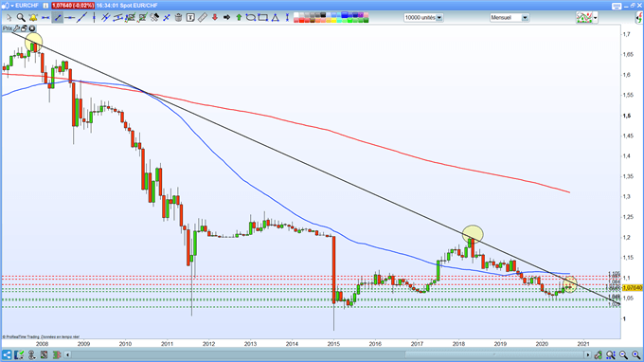
Task: Zoom out using bottom-right magnifier minus
Action: (623, 354)
